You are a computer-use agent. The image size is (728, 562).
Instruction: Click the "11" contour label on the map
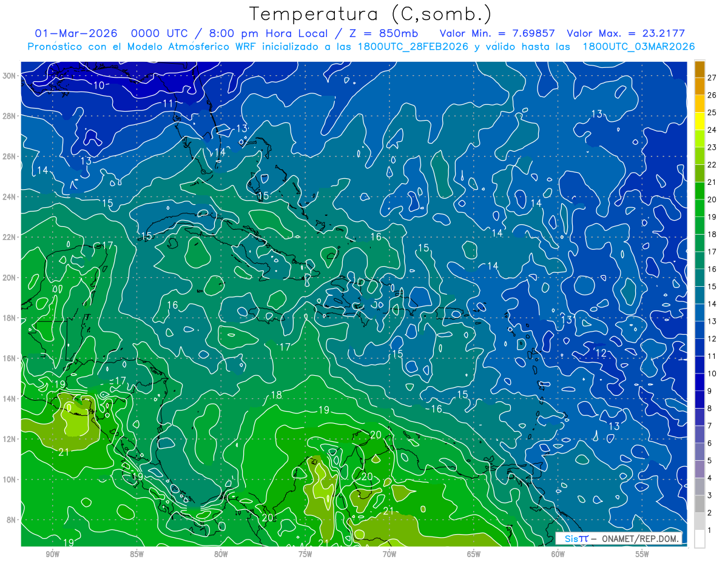(x=169, y=104)
